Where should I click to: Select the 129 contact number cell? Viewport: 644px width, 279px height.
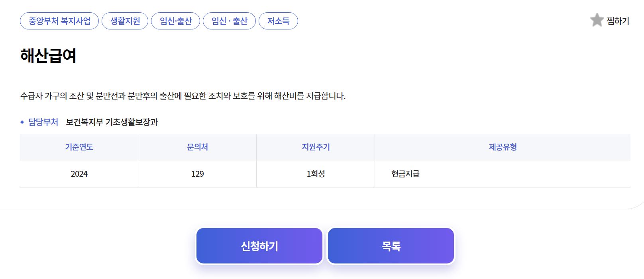click(x=197, y=174)
